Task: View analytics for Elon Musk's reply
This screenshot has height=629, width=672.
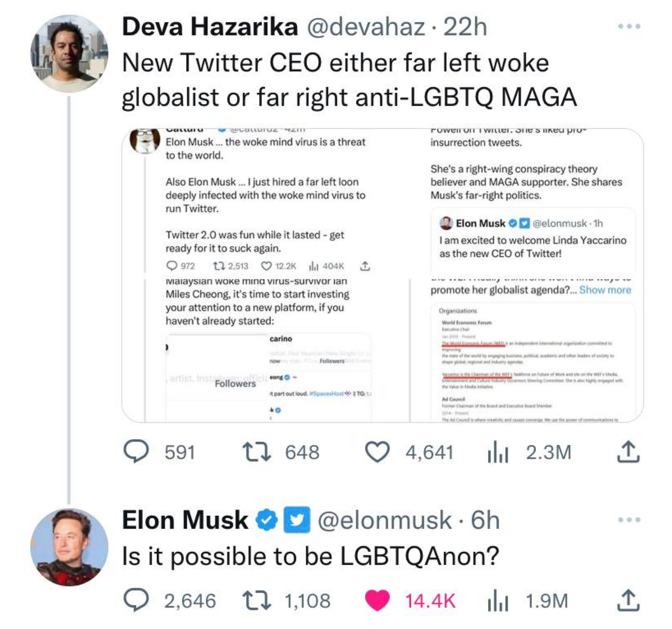Action: [x=498, y=601]
